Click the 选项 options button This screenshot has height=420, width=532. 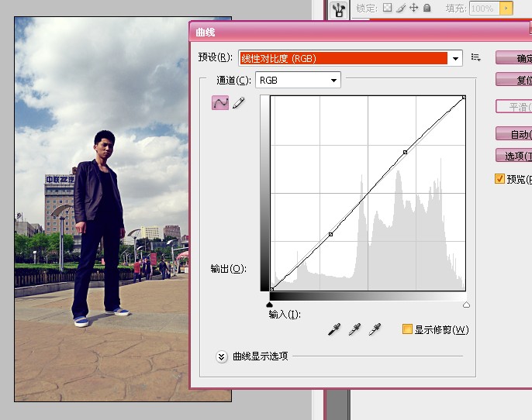513,156
